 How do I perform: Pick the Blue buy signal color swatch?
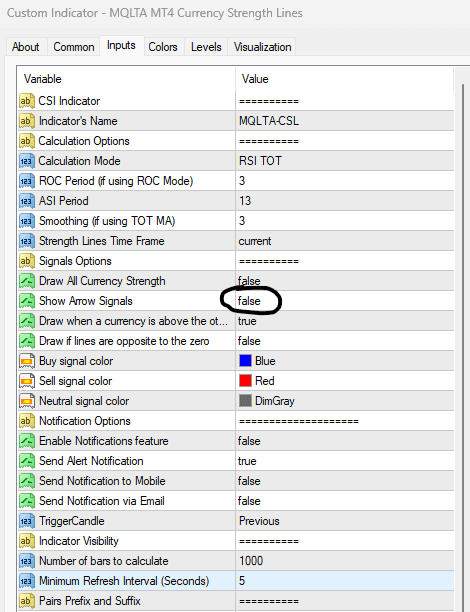pos(245,361)
